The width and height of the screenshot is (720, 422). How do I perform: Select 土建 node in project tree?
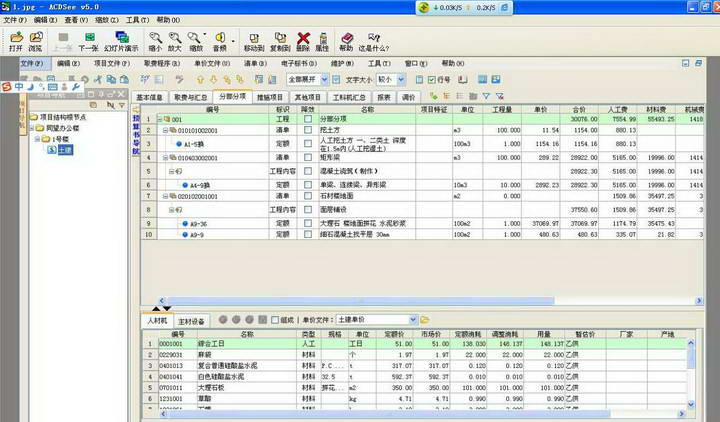pos(64,151)
